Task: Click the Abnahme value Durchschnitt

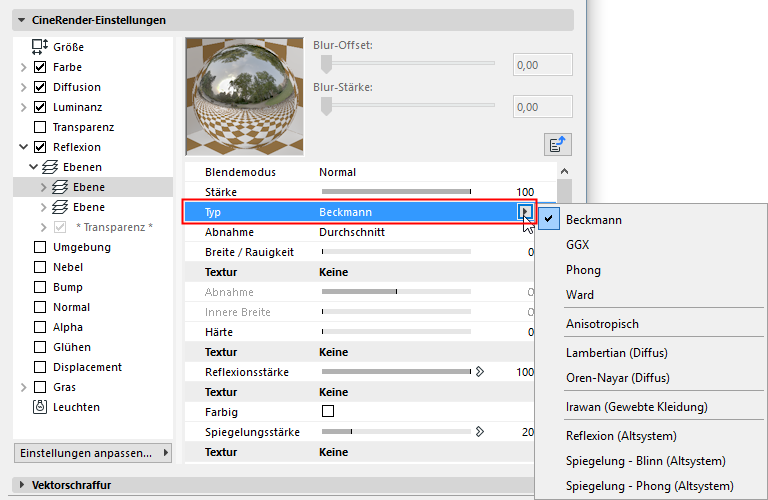Action: click(352, 232)
